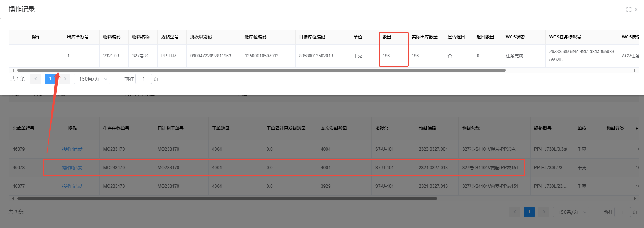Open 操作记录 link for row 46077
The width and height of the screenshot is (644, 228).
72,186
